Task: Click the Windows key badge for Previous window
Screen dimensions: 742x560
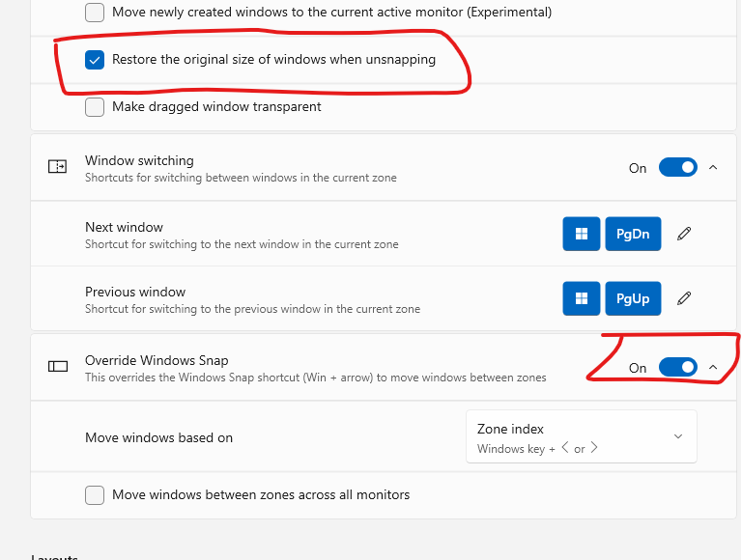Action: [581, 298]
